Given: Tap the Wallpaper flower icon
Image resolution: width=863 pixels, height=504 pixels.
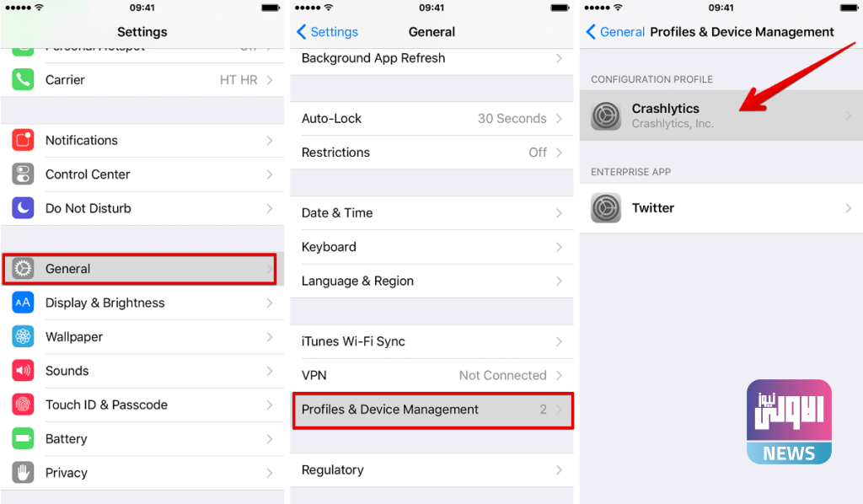Looking at the screenshot, I should point(23,337).
